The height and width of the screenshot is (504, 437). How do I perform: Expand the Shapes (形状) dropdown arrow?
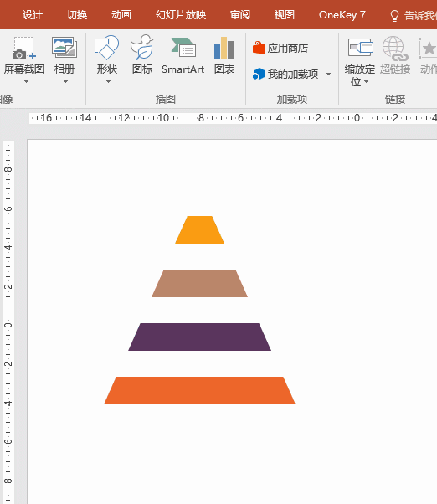click(x=108, y=82)
